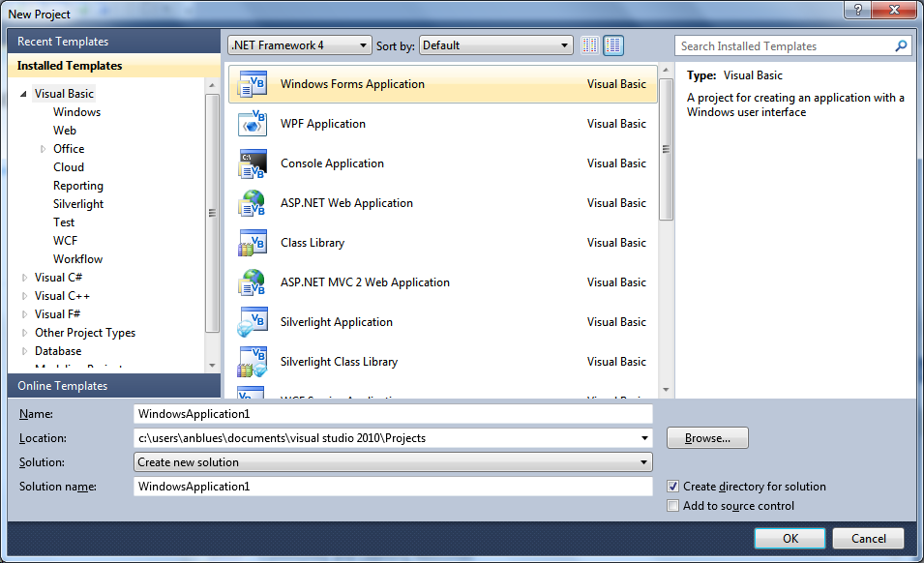
Task: Enable Add to source control
Action: pos(673,505)
